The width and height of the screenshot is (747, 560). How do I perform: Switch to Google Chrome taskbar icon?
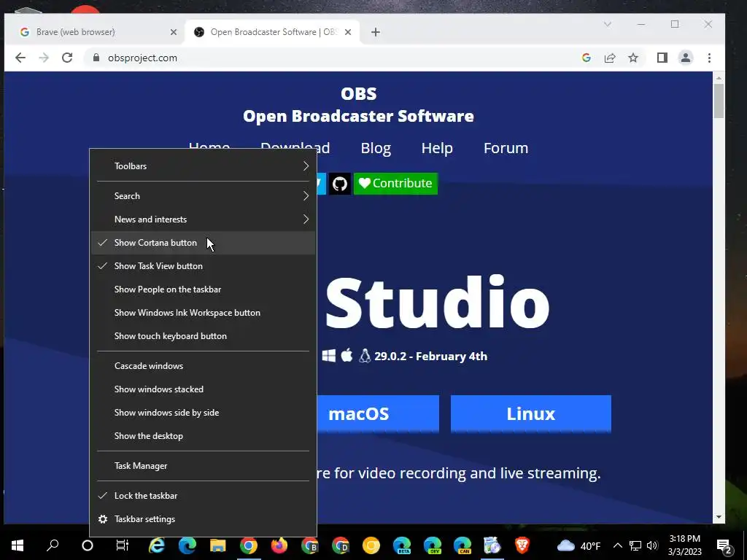pyautogui.click(x=249, y=545)
